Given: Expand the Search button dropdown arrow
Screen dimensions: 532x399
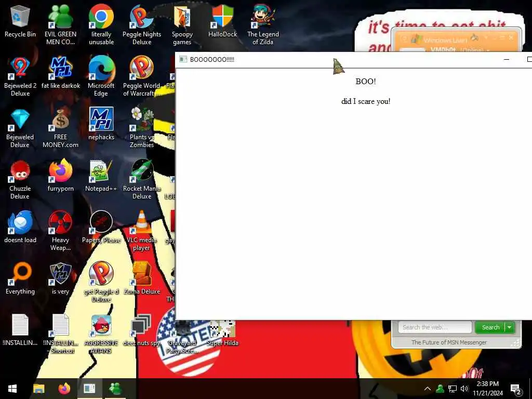Looking at the screenshot, I should (510, 327).
